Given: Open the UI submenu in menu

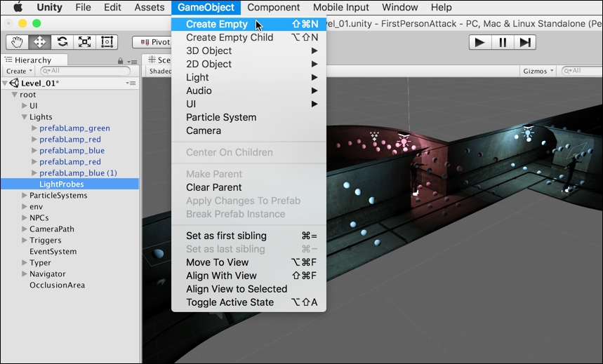Looking at the screenshot, I should click(249, 104).
